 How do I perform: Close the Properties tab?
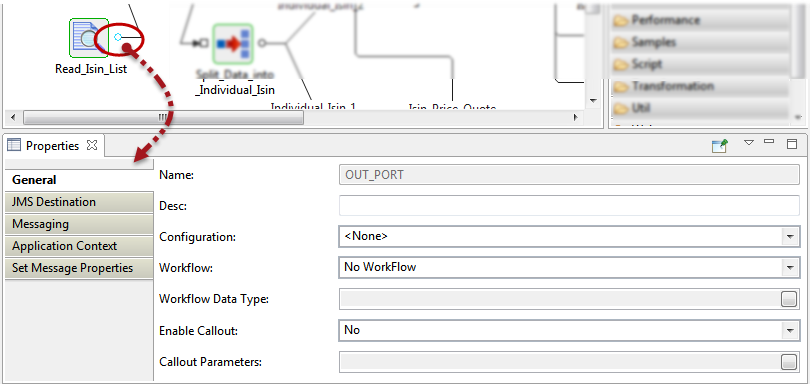coord(92,145)
